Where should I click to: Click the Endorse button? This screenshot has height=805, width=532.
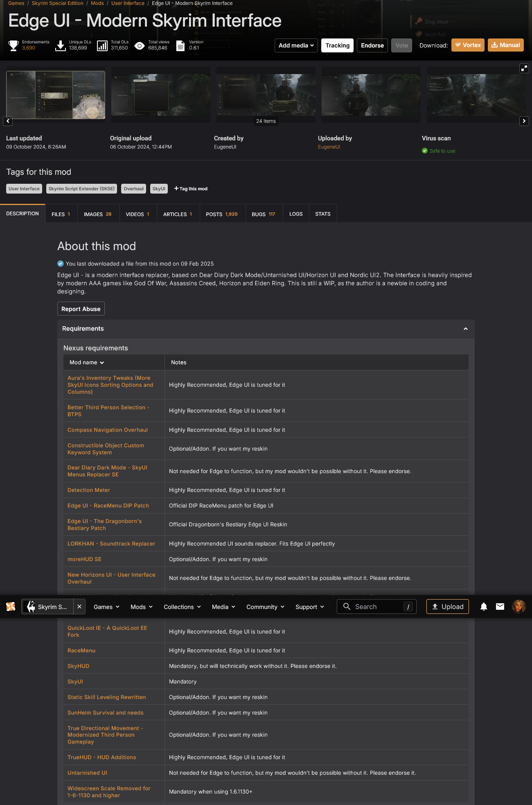(x=372, y=45)
